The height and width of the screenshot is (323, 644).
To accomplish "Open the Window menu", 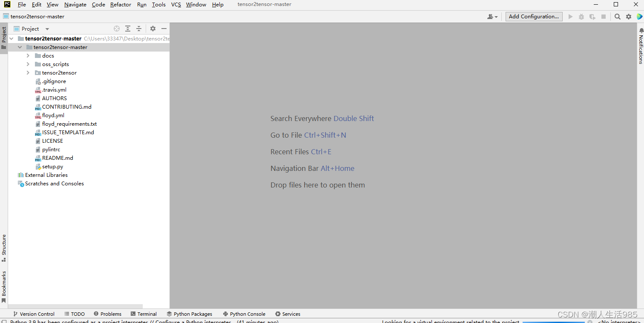I will [196, 5].
